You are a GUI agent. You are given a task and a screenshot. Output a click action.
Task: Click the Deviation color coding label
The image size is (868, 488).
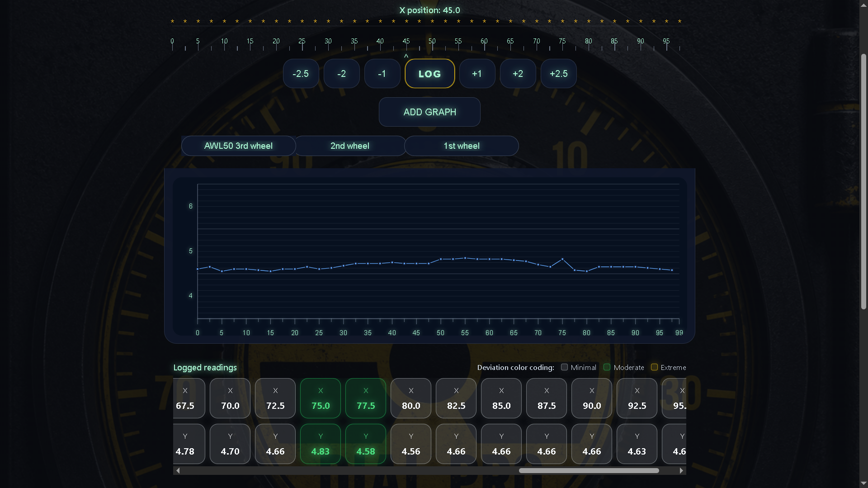(516, 368)
